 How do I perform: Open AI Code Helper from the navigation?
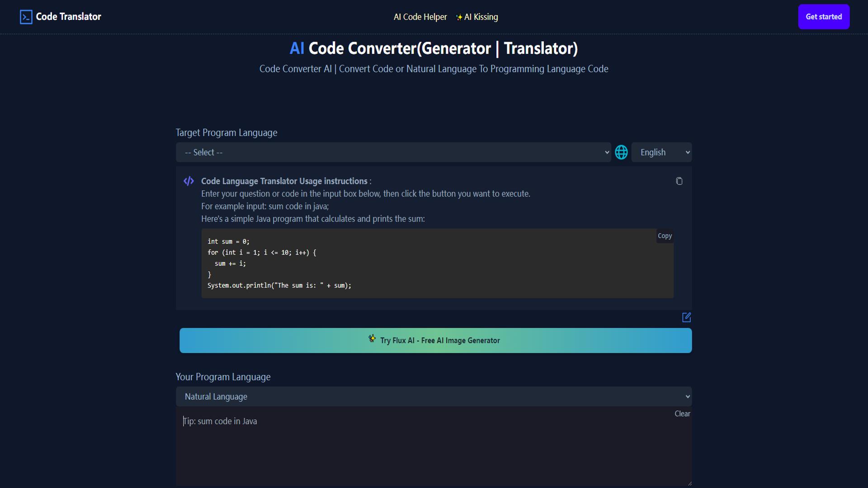click(x=420, y=17)
